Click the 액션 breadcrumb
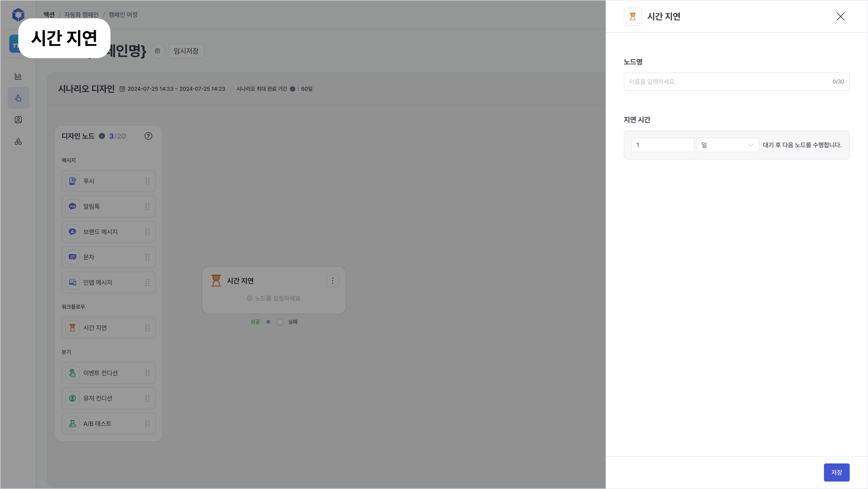 tap(49, 14)
